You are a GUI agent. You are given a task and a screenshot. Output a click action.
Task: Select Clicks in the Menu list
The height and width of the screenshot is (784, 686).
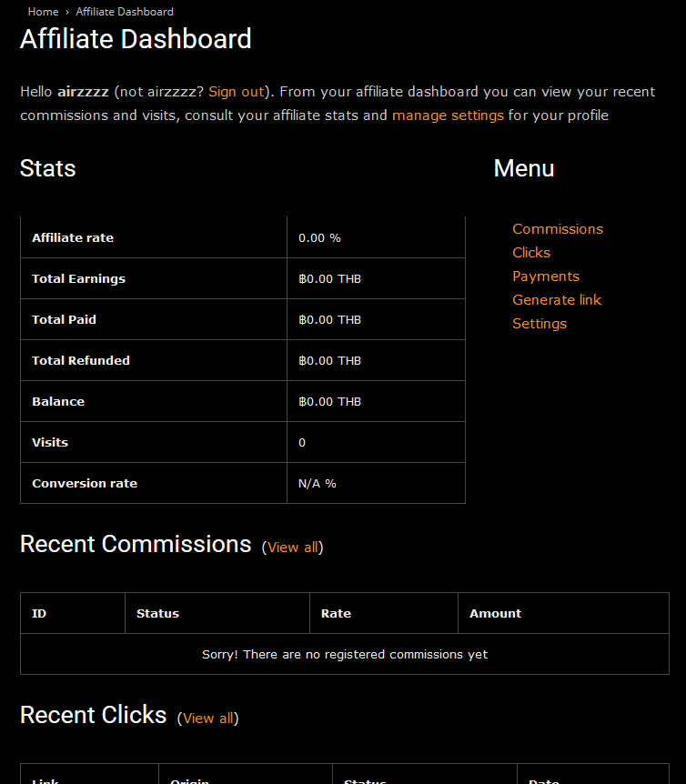[x=530, y=253]
